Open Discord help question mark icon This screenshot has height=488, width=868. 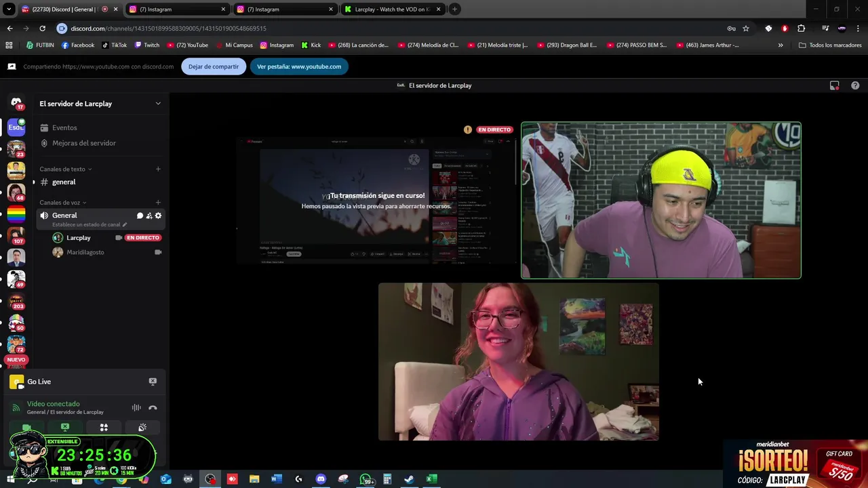pyautogui.click(x=855, y=85)
